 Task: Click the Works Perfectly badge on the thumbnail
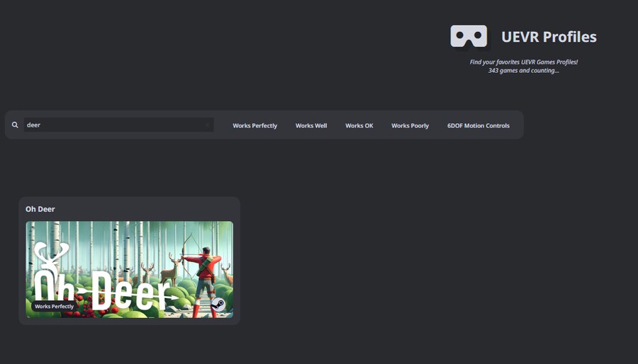(54, 307)
